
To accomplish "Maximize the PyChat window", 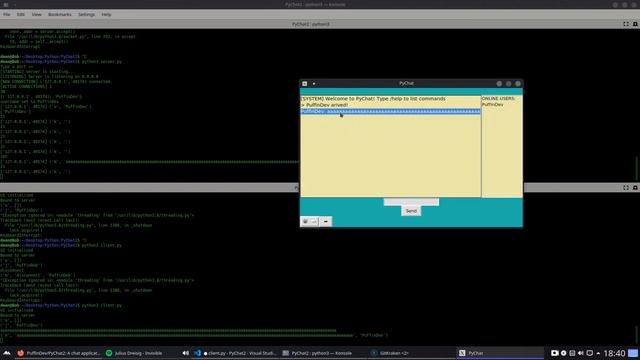I will [508, 84].
